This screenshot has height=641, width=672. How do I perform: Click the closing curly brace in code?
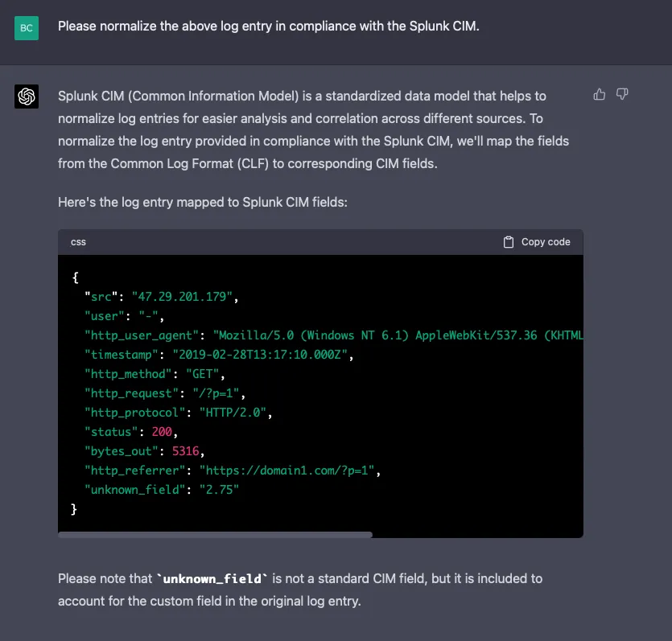[74, 508]
